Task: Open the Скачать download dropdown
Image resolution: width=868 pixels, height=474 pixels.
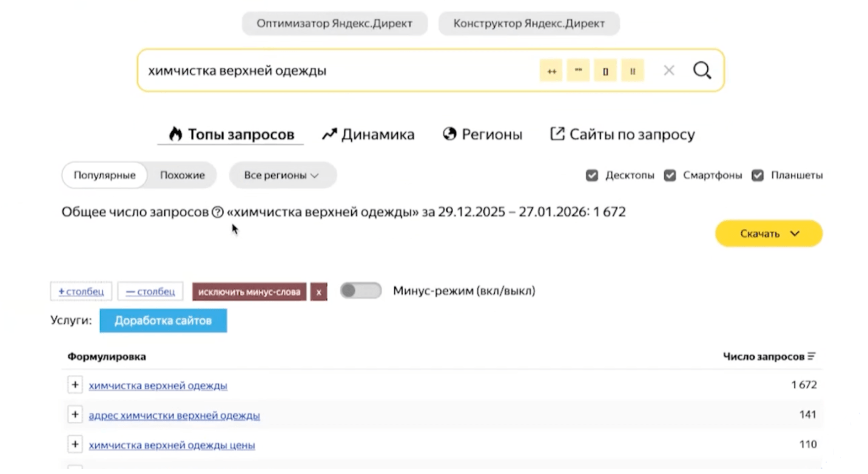Action: click(769, 234)
